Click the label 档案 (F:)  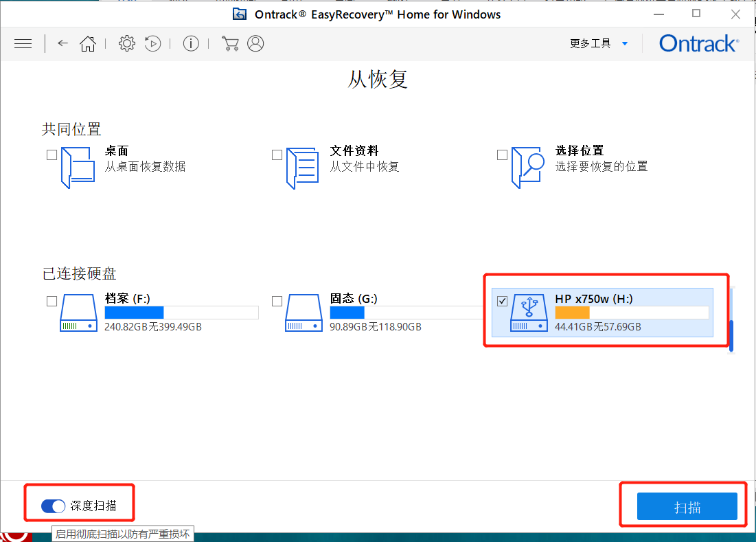tap(127, 299)
